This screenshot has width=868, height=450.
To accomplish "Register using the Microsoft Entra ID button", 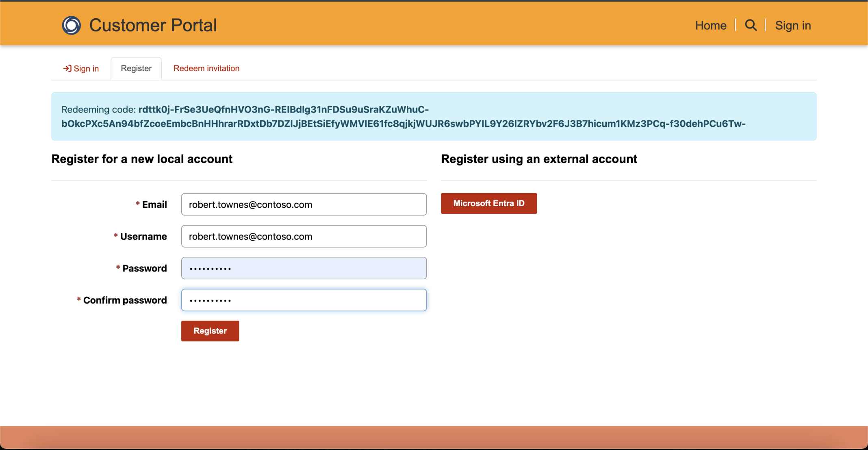I will click(x=489, y=203).
